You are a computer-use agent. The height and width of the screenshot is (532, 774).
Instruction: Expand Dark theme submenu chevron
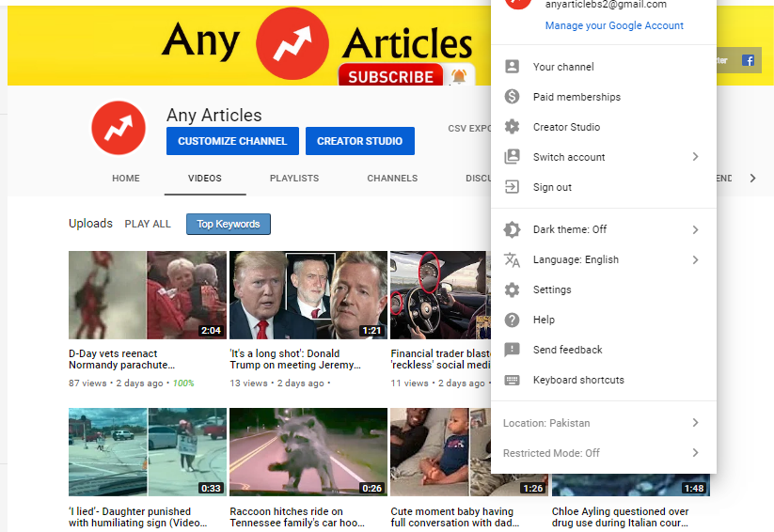[x=695, y=229]
